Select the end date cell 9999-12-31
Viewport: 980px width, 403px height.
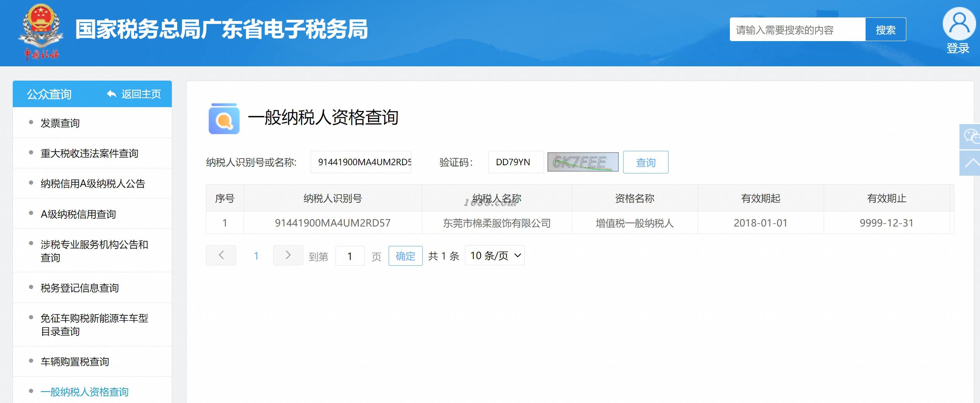(x=887, y=223)
